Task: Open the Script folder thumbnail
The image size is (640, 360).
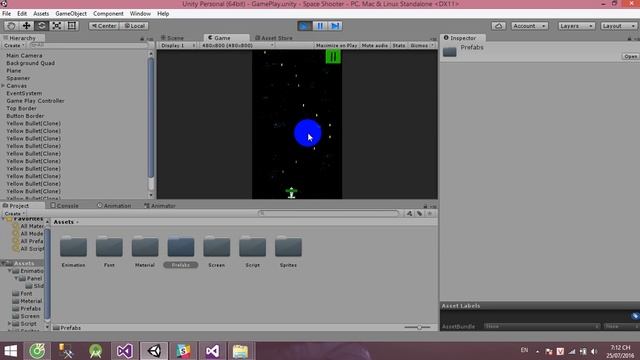Action: click(x=253, y=251)
